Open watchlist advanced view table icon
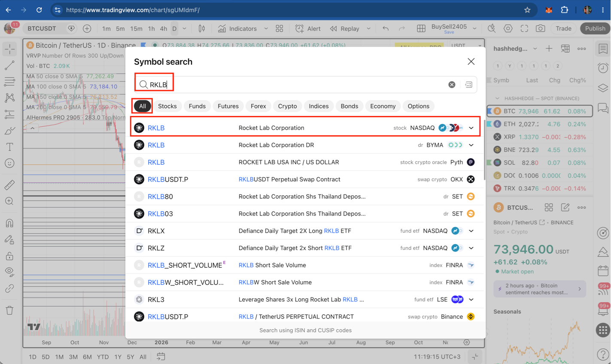This screenshot has height=364, width=611. coord(565,49)
